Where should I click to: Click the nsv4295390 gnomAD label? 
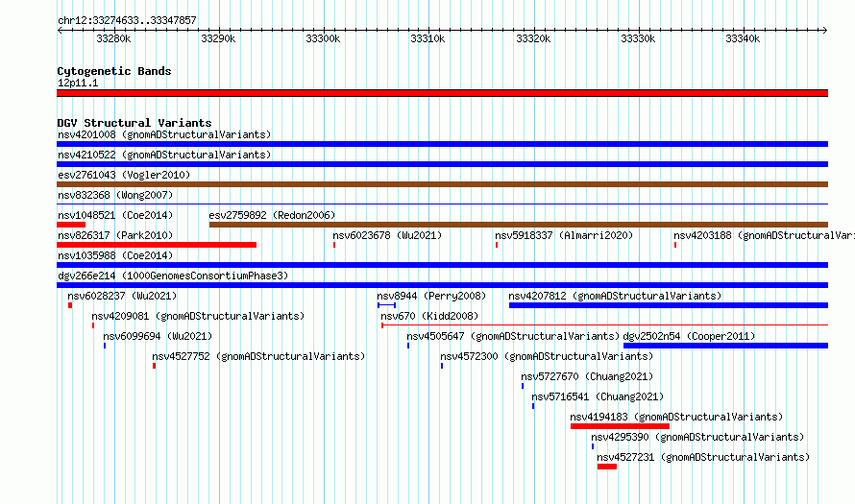(x=697, y=437)
